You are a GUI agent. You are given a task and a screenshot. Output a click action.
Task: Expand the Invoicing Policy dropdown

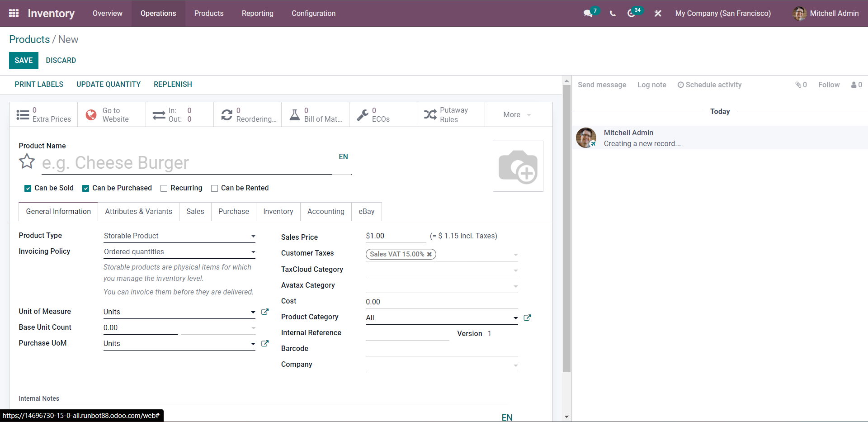(179, 251)
